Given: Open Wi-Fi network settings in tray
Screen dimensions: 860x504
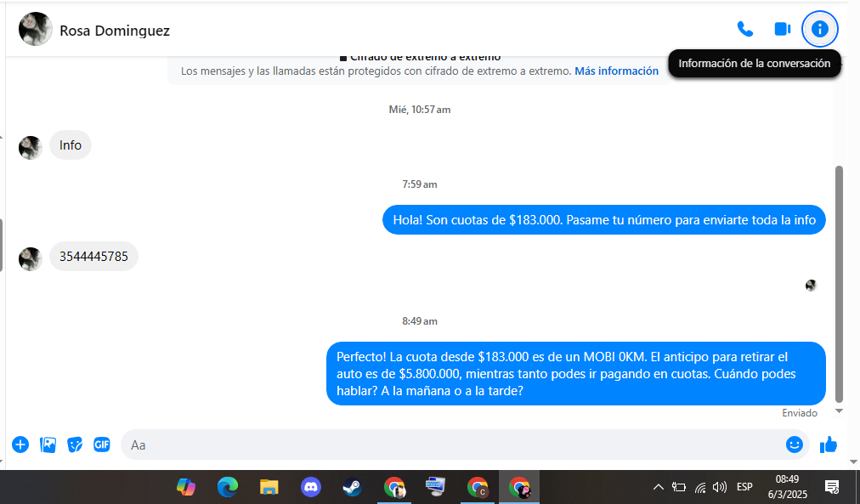Looking at the screenshot, I should (x=700, y=487).
